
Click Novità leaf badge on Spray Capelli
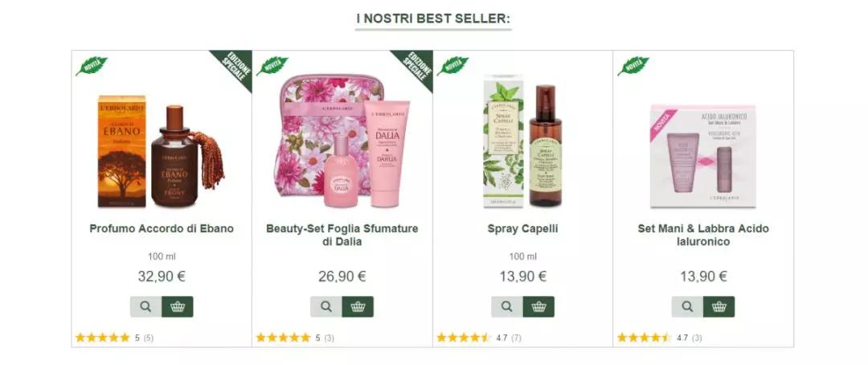(452, 65)
